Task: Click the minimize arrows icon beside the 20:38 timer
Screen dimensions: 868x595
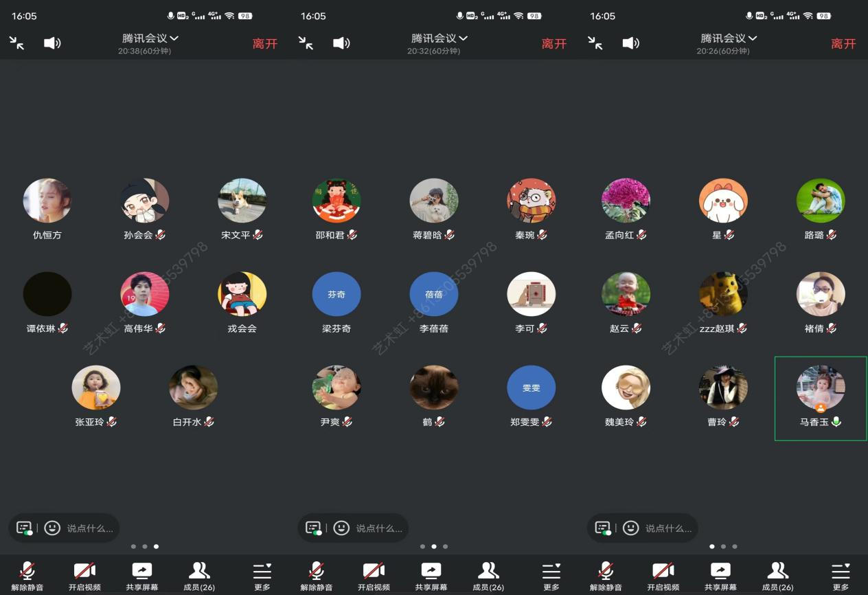Action: pyautogui.click(x=17, y=43)
